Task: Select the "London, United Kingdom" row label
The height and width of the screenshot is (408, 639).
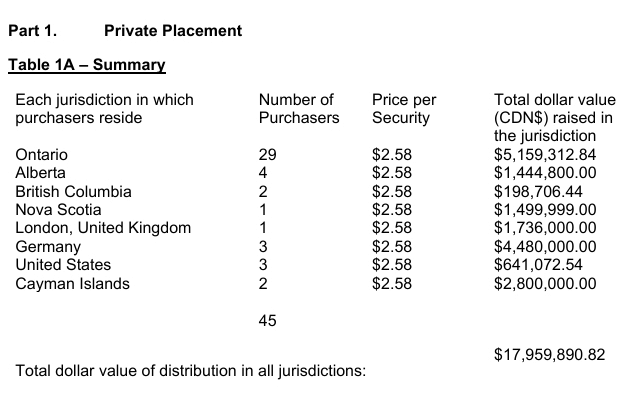Action: point(103,228)
